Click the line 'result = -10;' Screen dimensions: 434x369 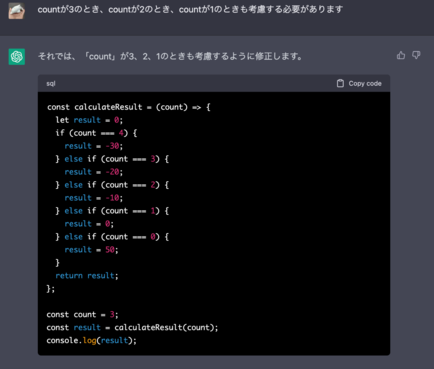94,198
